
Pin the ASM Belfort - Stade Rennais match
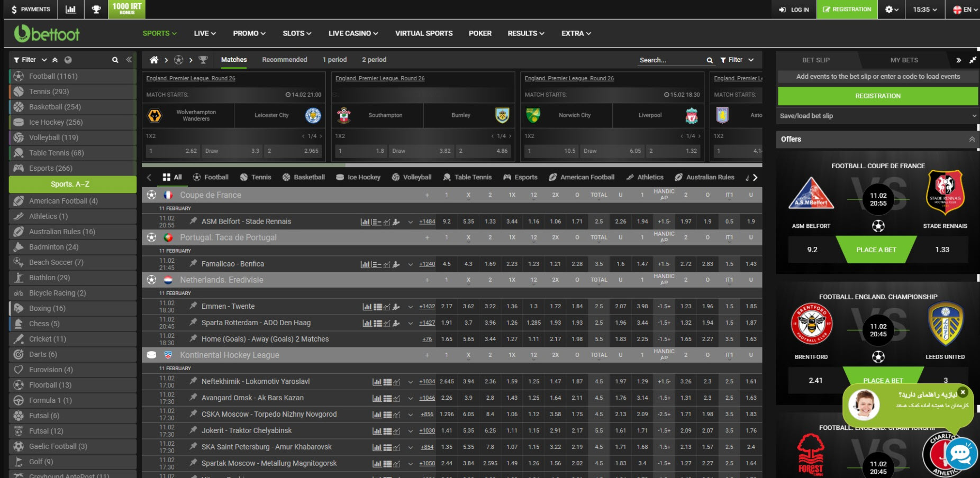(x=194, y=221)
